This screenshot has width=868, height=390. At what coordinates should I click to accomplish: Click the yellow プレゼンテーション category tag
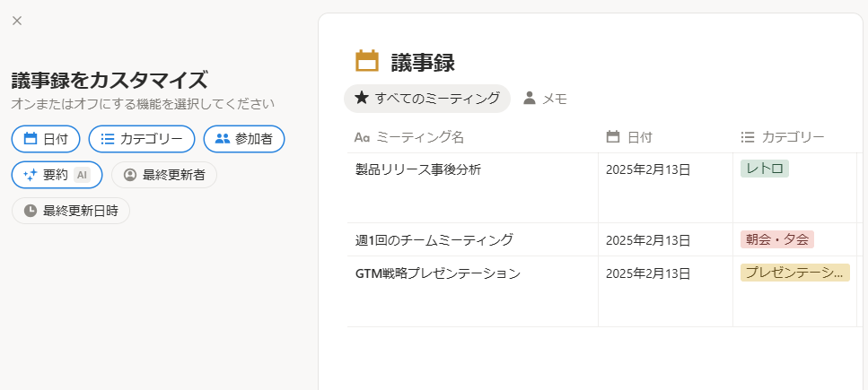tap(794, 273)
